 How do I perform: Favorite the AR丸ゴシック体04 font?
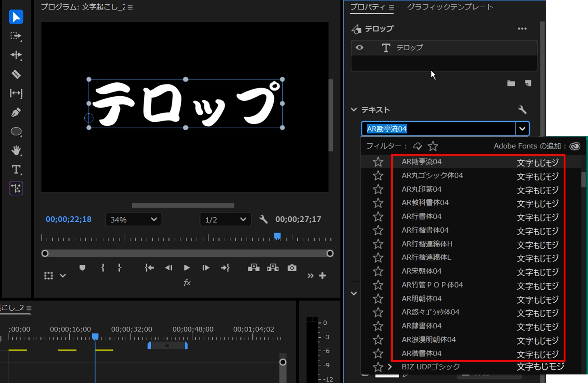(x=378, y=175)
